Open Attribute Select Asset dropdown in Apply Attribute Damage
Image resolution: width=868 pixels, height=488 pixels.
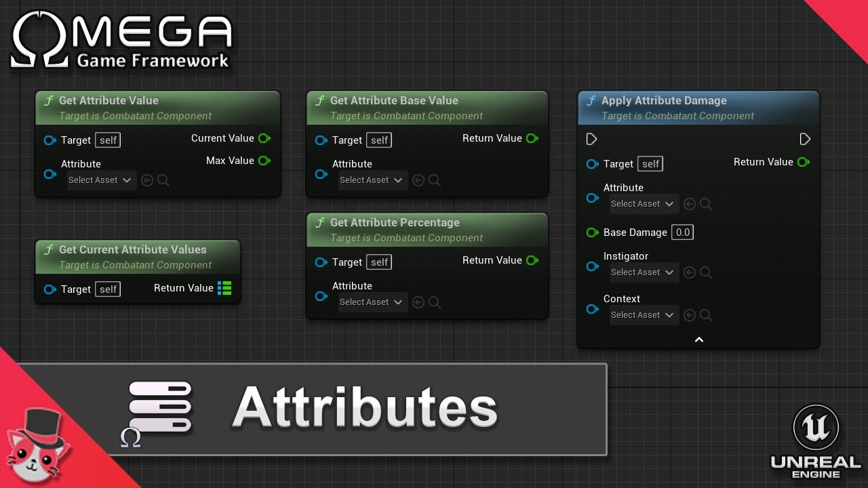click(x=644, y=204)
